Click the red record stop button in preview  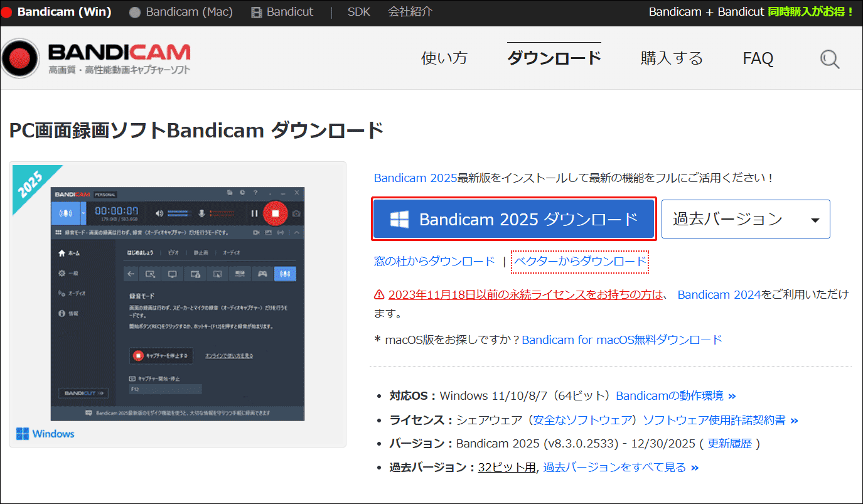tap(275, 213)
